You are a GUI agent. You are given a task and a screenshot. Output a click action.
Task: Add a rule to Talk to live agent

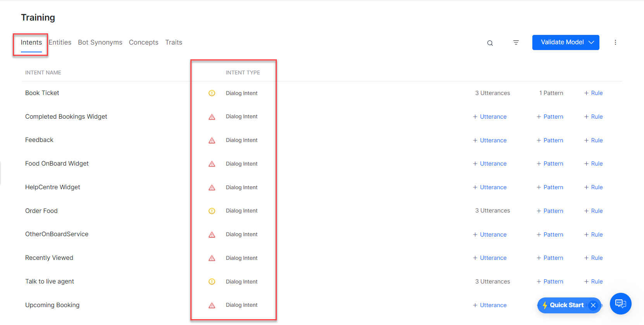click(593, 282)
